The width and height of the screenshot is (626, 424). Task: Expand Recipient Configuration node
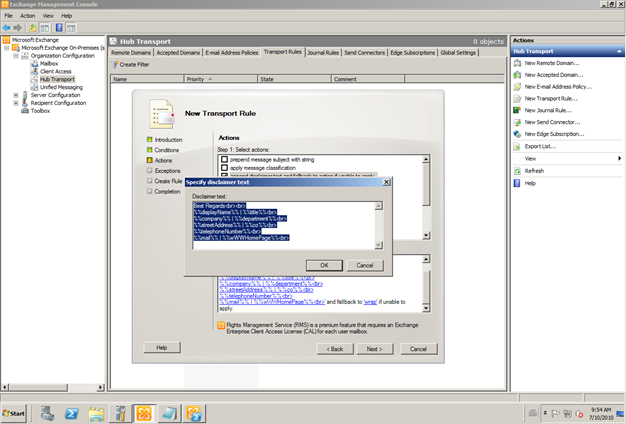[16, 103]
